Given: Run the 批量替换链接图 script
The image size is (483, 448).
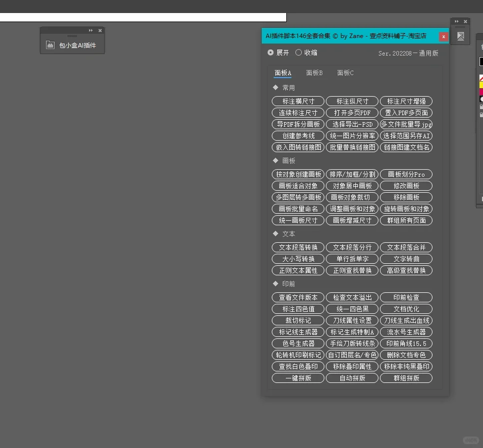Looking at the screenshot, I should coord(352,147).
